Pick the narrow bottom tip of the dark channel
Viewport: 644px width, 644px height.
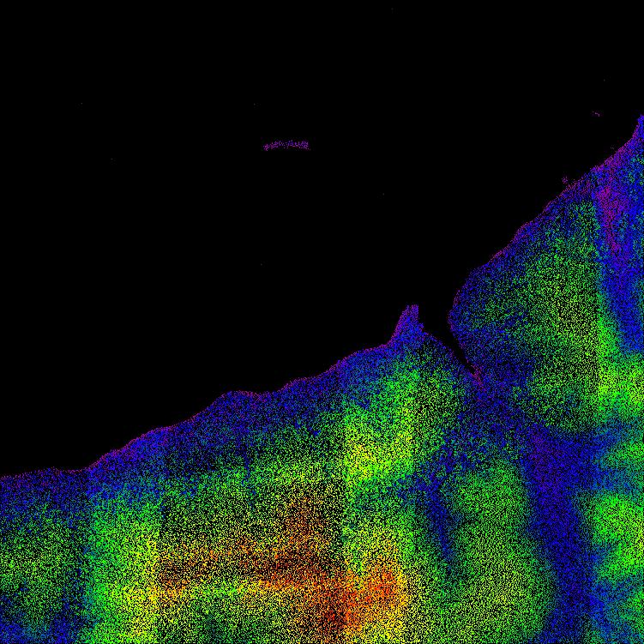471,370
